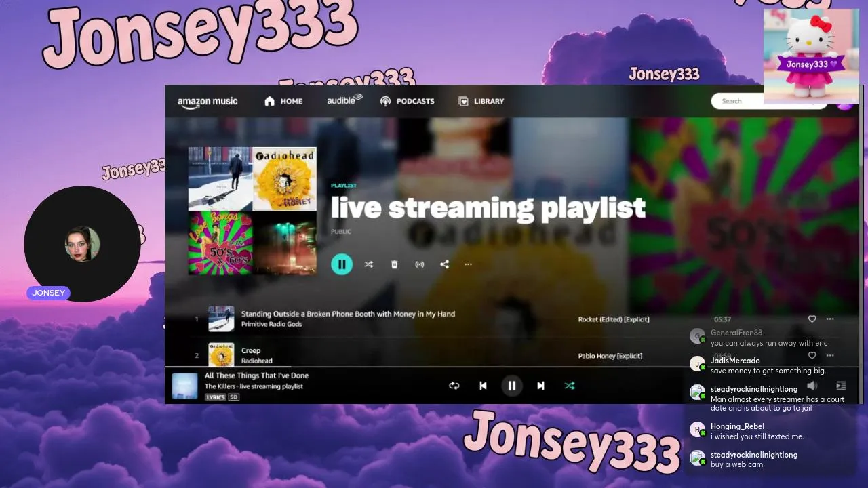
Task: Click chat username GeneralFren88
Action: pos(736,333)
